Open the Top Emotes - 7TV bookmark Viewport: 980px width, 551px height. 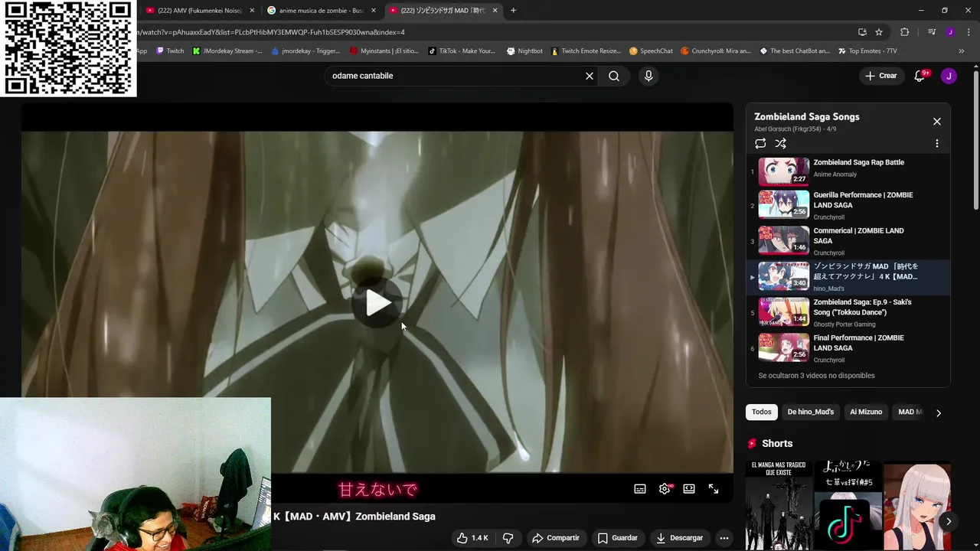point(867,51)
